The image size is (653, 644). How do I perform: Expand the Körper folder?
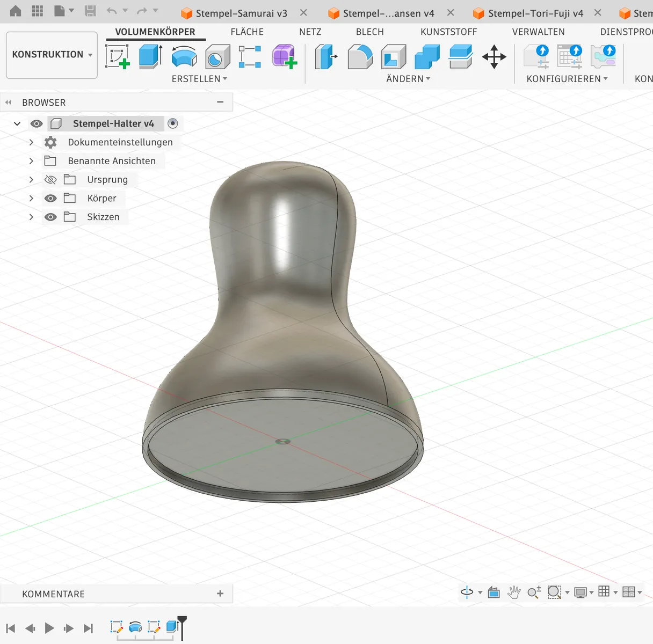click(x=31, y=198)
